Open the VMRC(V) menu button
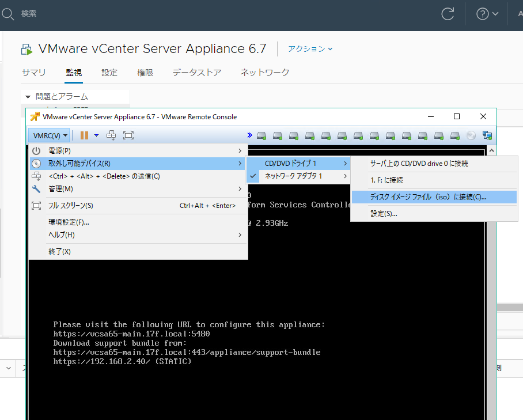The width and height of the screenshot is (523, 420). point(50,135)
